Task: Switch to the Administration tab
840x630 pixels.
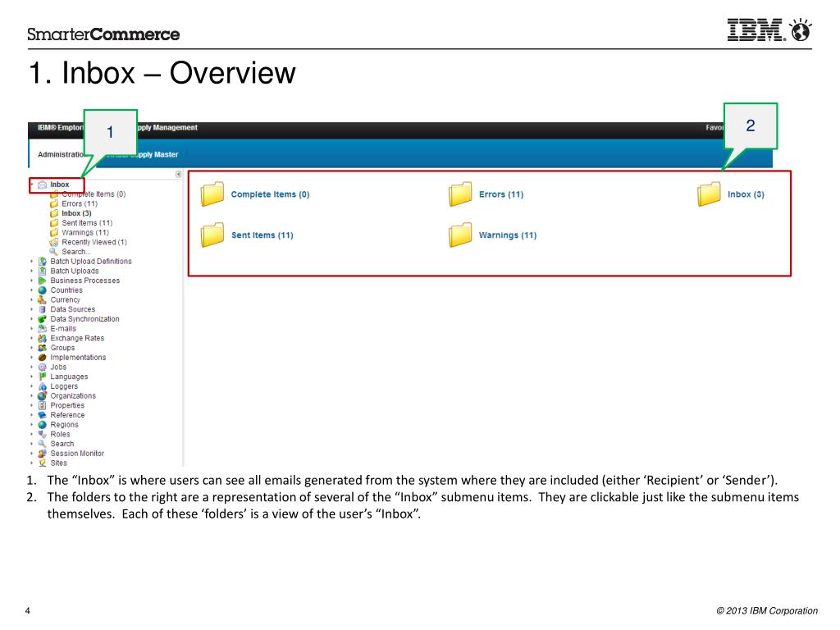Action: (61, 154)
